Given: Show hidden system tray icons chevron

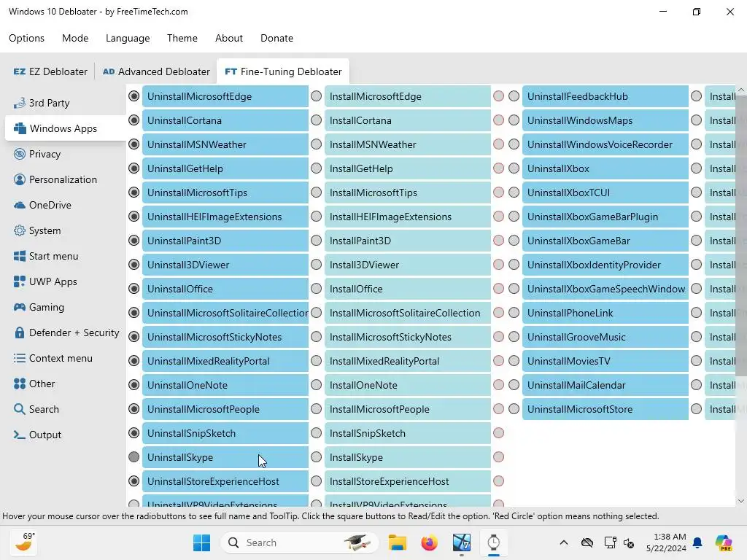Looking at the screenshot, I should pos(564,542).
